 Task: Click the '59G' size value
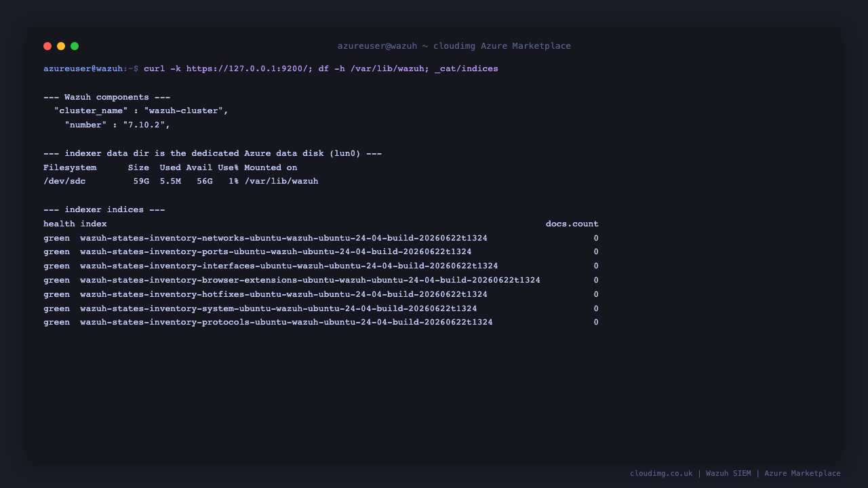coord(141,182)
